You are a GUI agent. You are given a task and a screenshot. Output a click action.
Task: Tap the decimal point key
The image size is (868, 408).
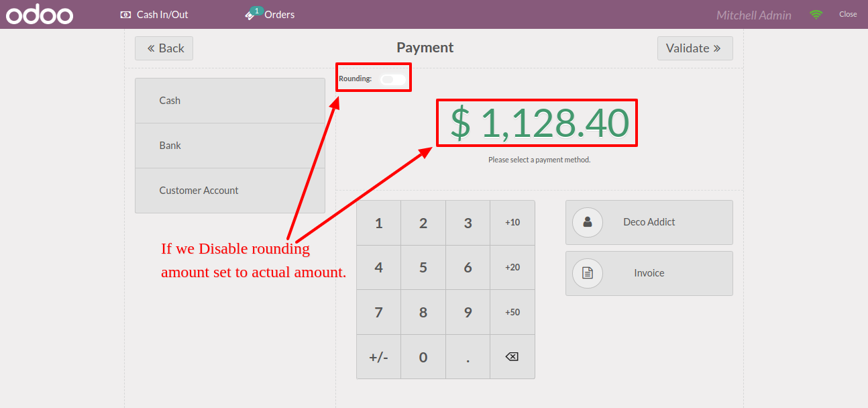pos(468,357)
